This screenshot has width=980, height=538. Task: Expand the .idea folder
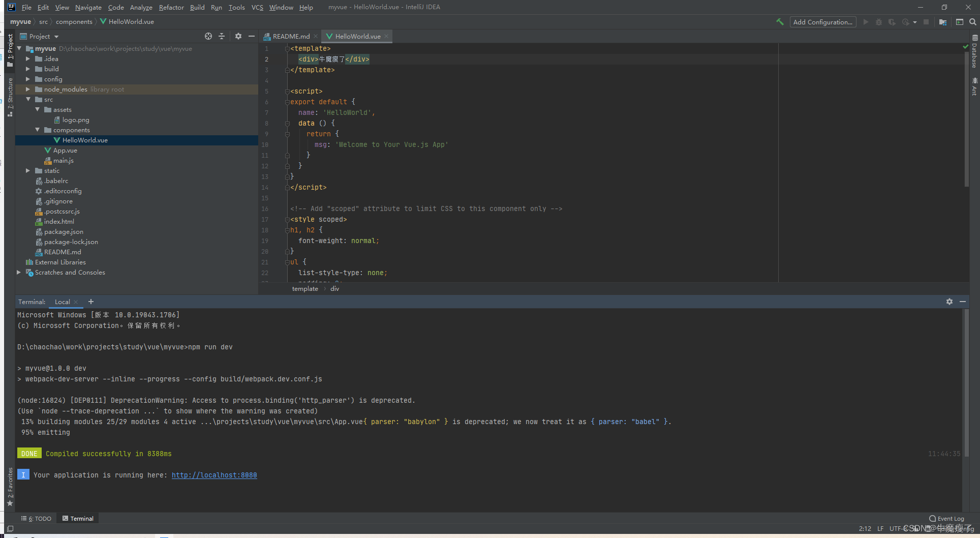28,59
